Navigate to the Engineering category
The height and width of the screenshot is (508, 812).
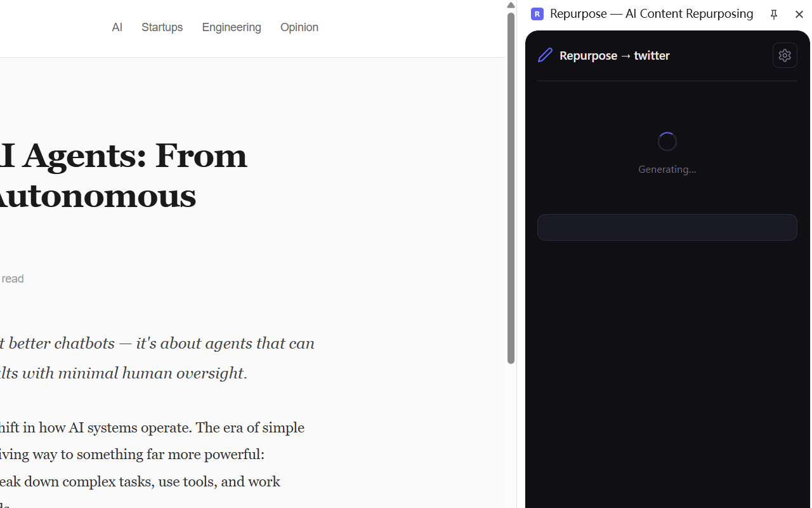232,27
